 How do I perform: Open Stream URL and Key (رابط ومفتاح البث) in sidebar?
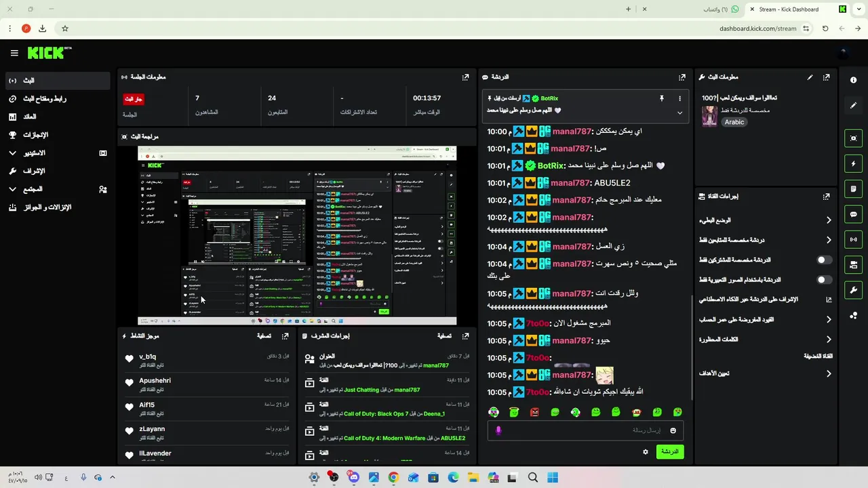click(57, 99)
